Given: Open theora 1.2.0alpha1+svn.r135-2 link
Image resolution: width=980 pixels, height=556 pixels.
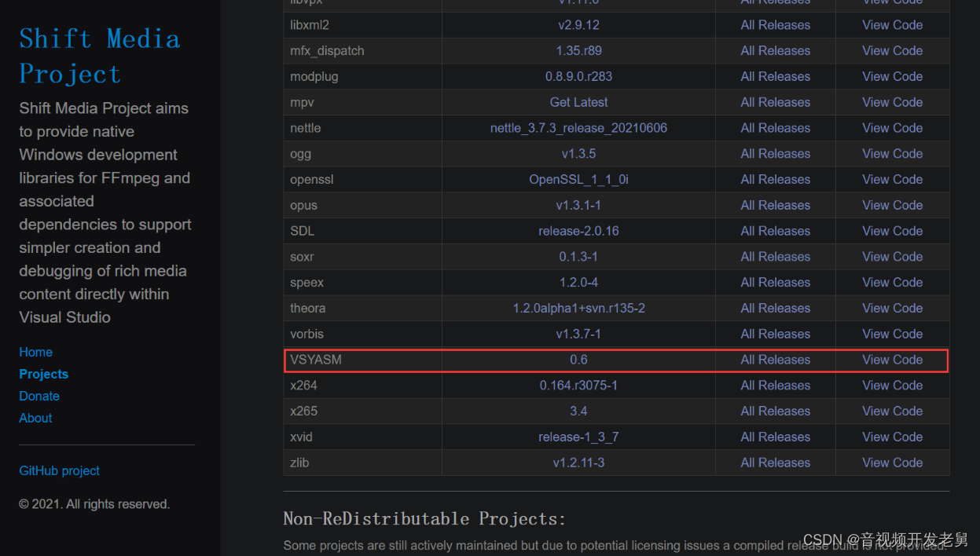Looking at the screenshot, I should point(579,309).
